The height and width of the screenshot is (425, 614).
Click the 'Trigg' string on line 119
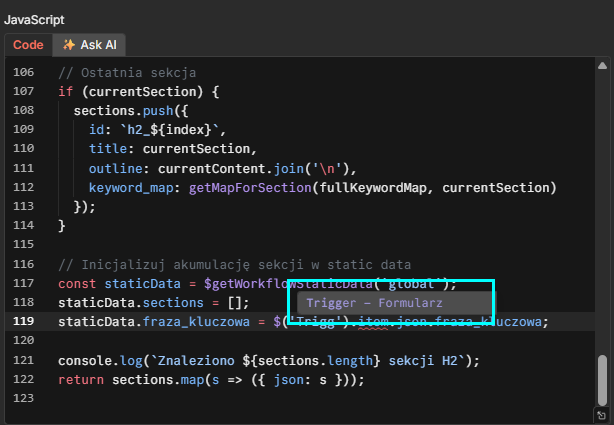point(316,322)
